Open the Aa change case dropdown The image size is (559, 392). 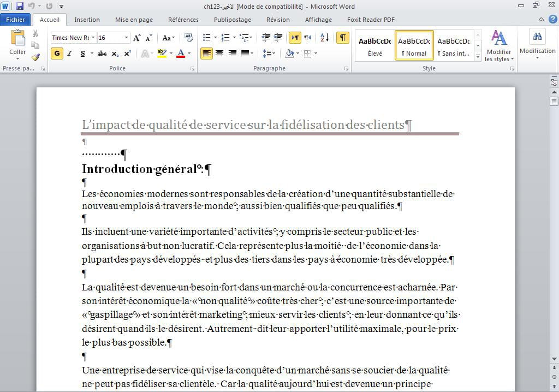pyautogui.click(x=168, y=38)
